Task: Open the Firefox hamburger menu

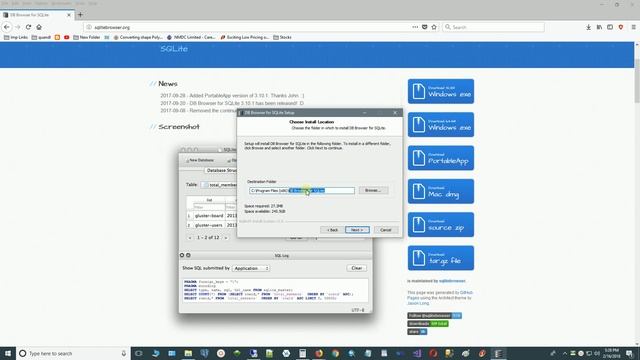Action: [x=633, y=27]
